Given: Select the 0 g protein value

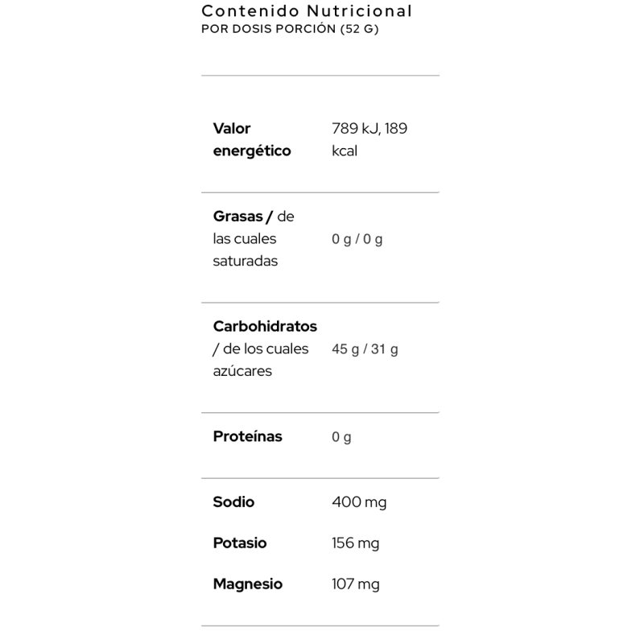Looking at the screenshot, I should coord(341,437).
